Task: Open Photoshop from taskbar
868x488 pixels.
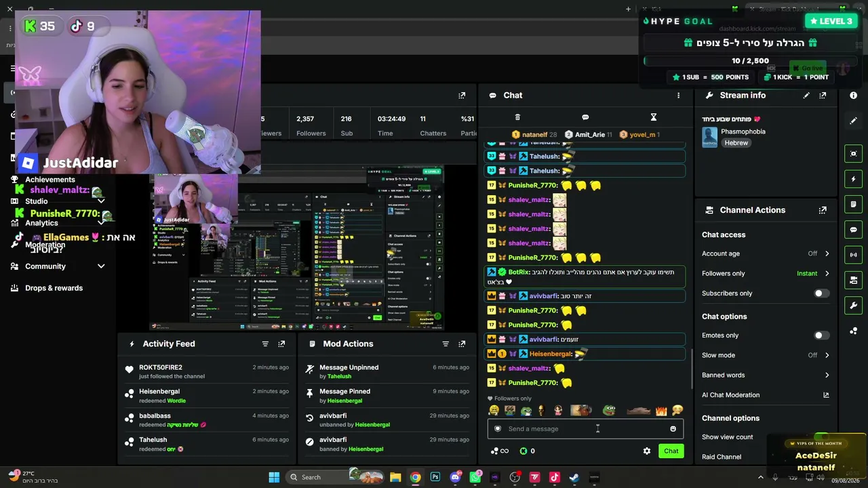Action: [x=435, y=477]
